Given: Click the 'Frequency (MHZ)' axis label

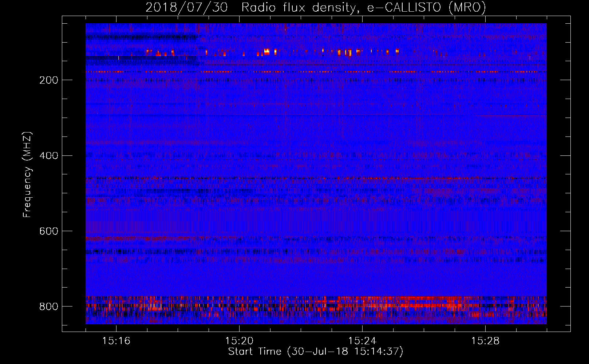Looking at the screenshot, I should coord(27,174).
